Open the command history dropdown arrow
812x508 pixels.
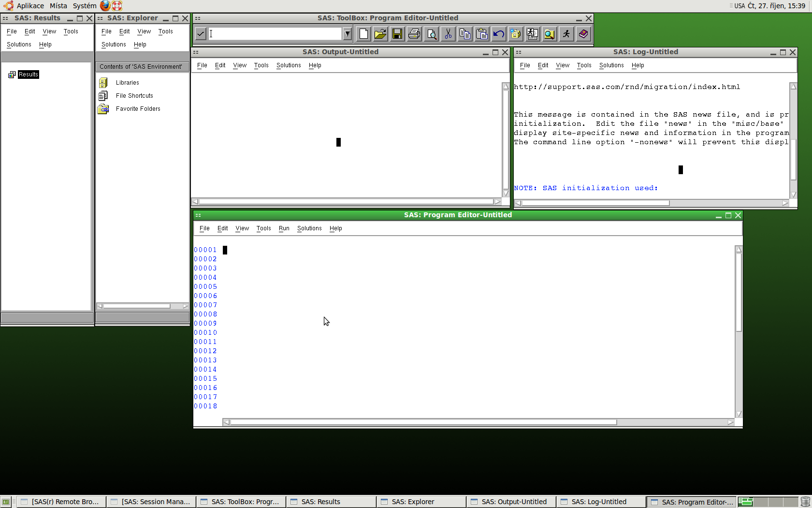pyautogui.click(x=347, y=34)
